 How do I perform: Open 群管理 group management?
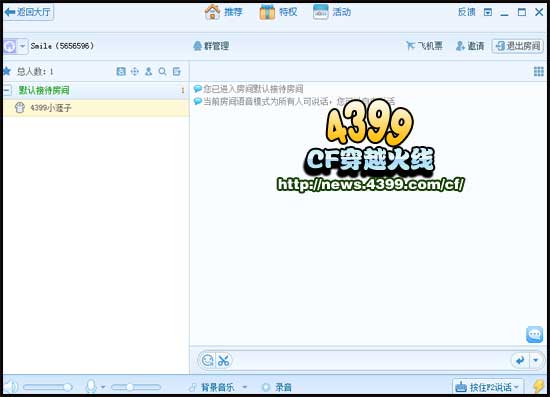(211, 46)
